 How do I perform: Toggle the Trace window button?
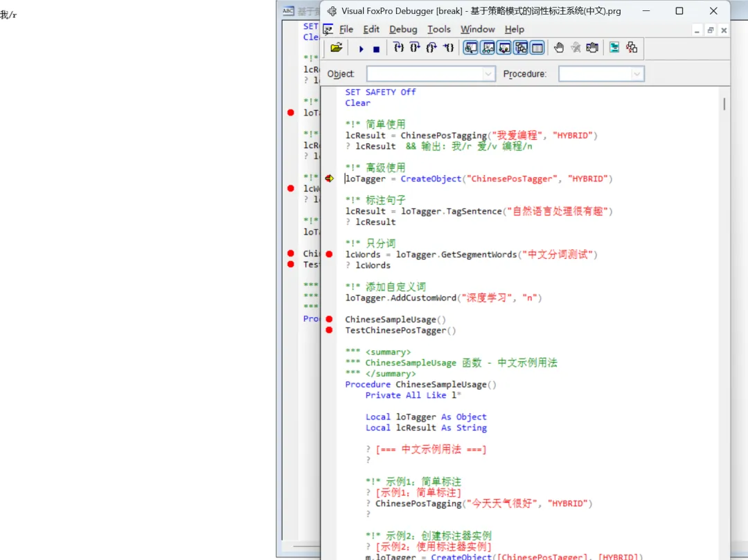click(x=471, y=48)
